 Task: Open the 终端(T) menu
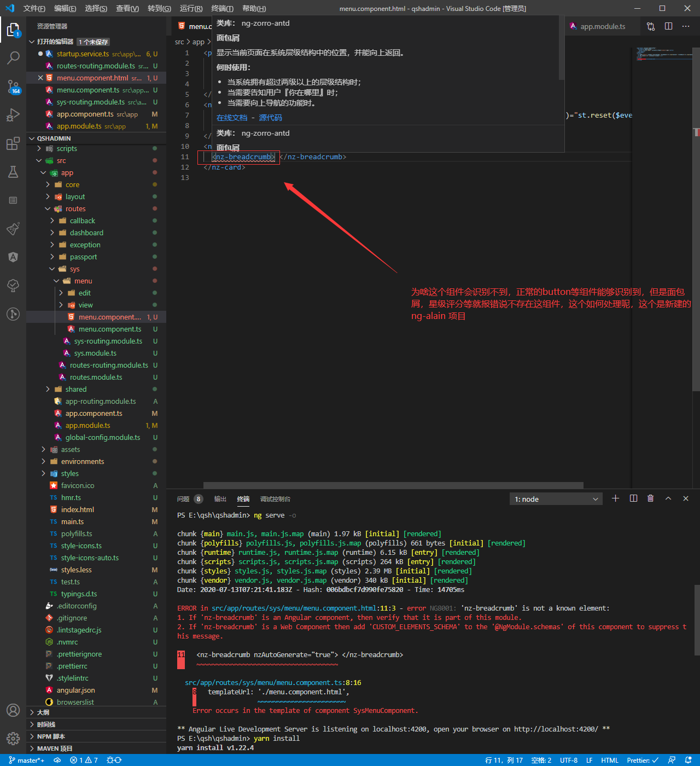[222, 8]
